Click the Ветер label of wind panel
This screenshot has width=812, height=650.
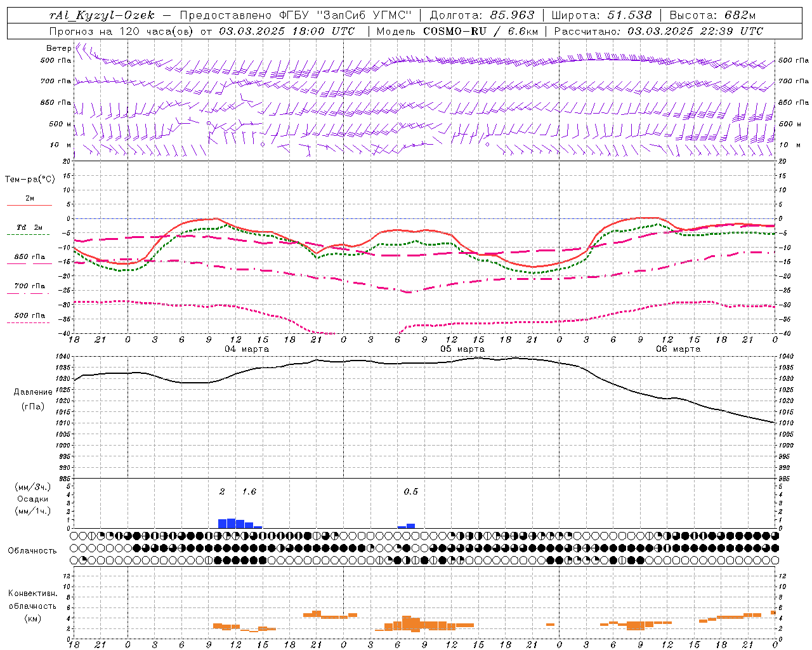click(x=58, y=48)
